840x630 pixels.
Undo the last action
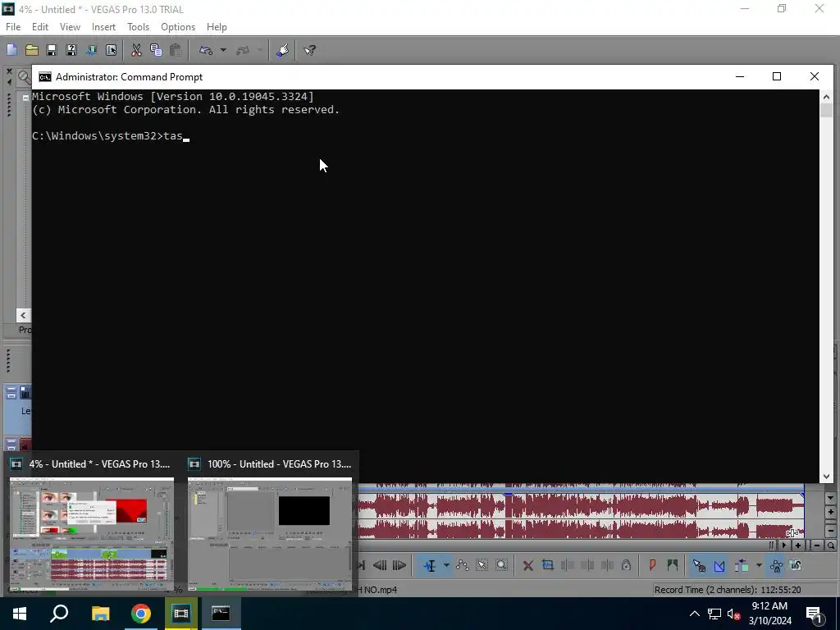206,50
